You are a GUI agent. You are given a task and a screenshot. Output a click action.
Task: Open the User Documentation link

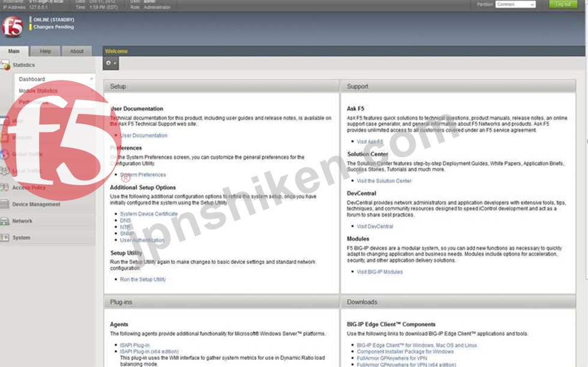(x=143, y=136)
